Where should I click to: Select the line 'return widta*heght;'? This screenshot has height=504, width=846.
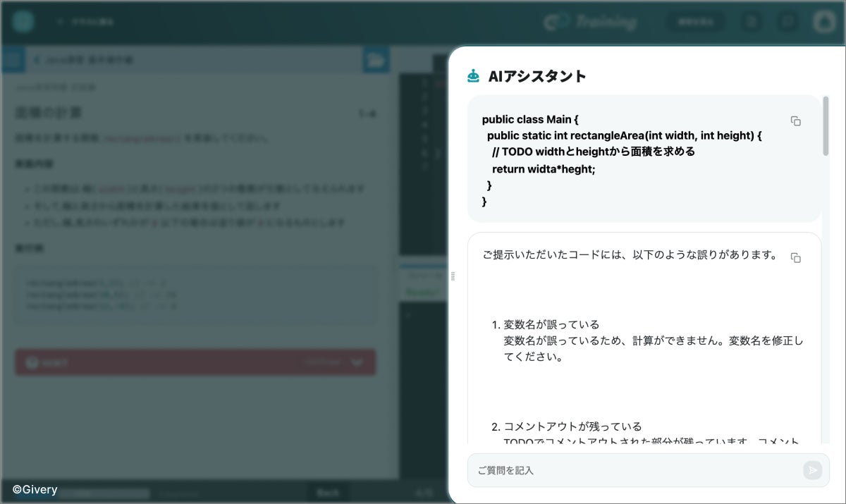click(544, 168)
